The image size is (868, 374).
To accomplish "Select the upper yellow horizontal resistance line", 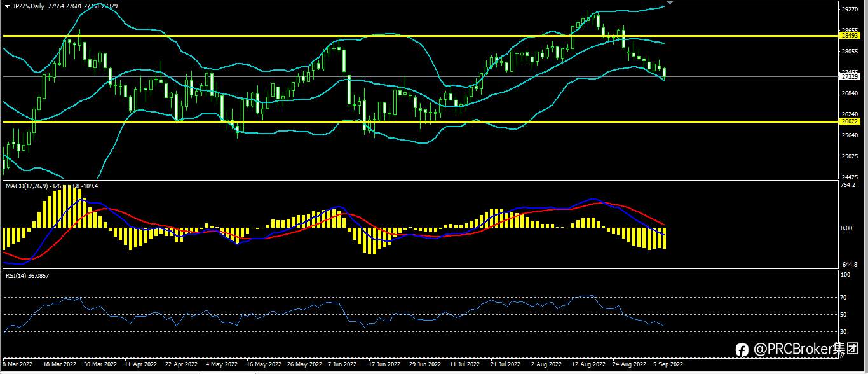I will tap(419, 36).
